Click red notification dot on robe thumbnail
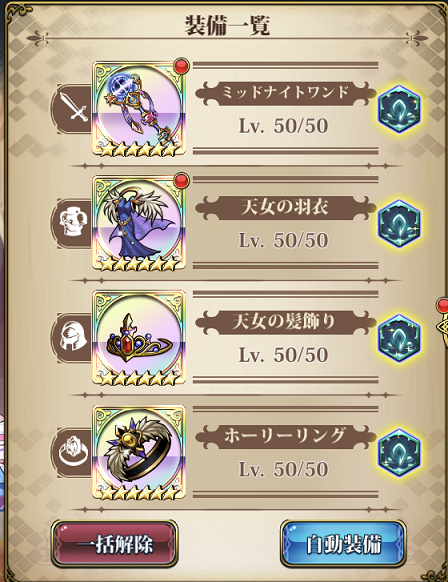This screenshot has height=582, width=448. (182, 180)
